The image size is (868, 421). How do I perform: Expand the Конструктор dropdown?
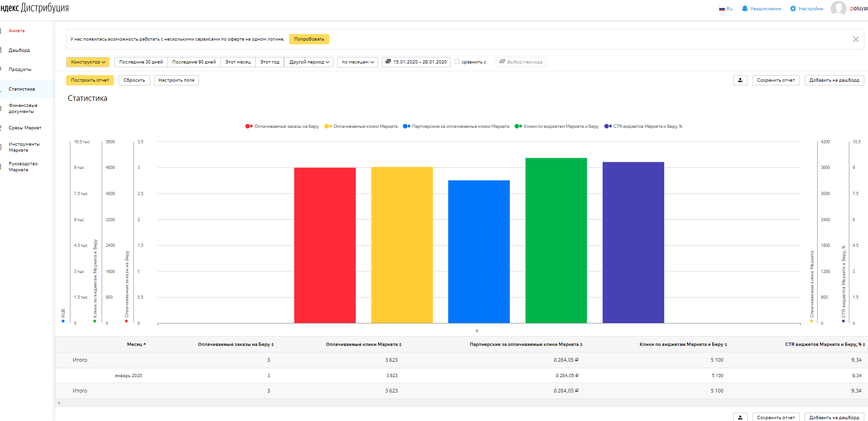click(88, 62)
